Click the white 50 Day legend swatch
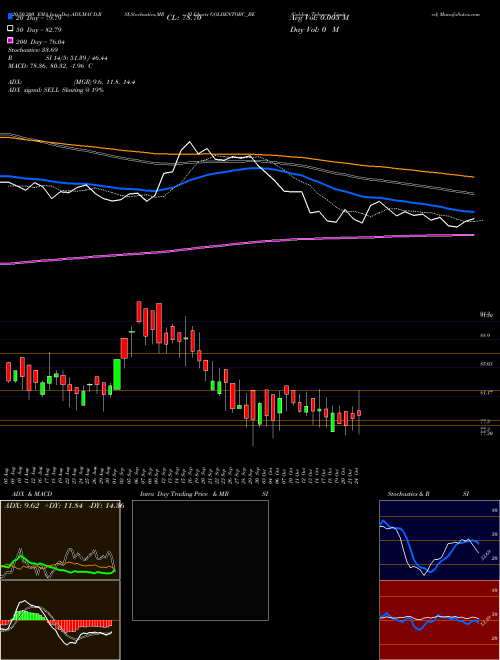500x660 pixels. tap(10, 29)
